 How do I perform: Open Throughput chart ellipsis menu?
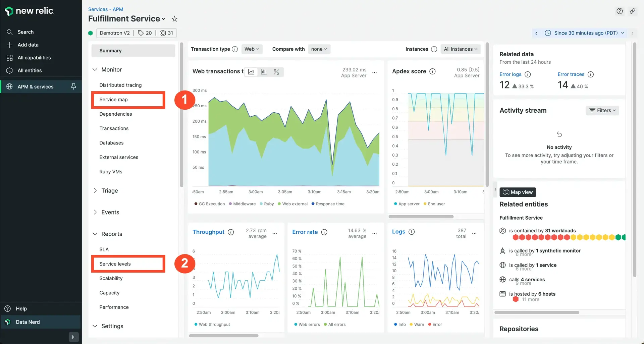(275, 233)
